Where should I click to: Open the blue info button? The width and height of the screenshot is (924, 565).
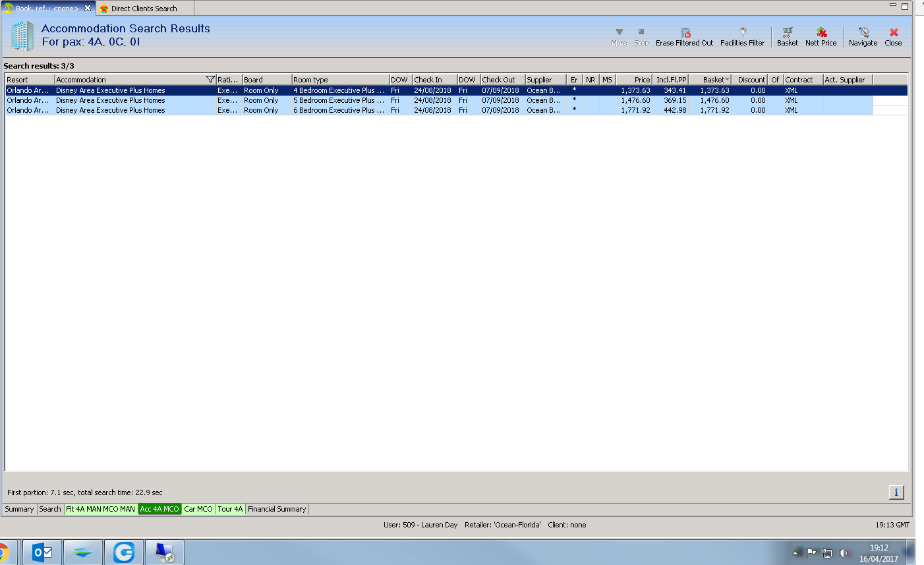[x=896, y=492]
